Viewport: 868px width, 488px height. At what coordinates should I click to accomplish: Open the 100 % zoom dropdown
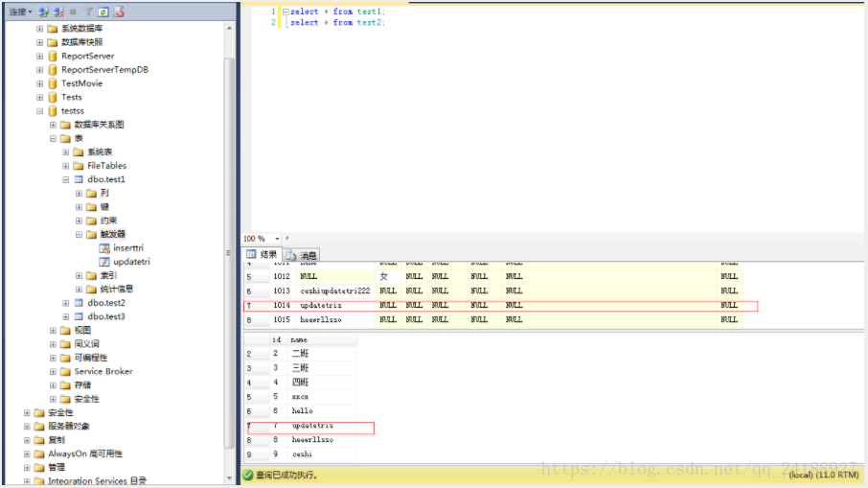(x=277, y=239)
